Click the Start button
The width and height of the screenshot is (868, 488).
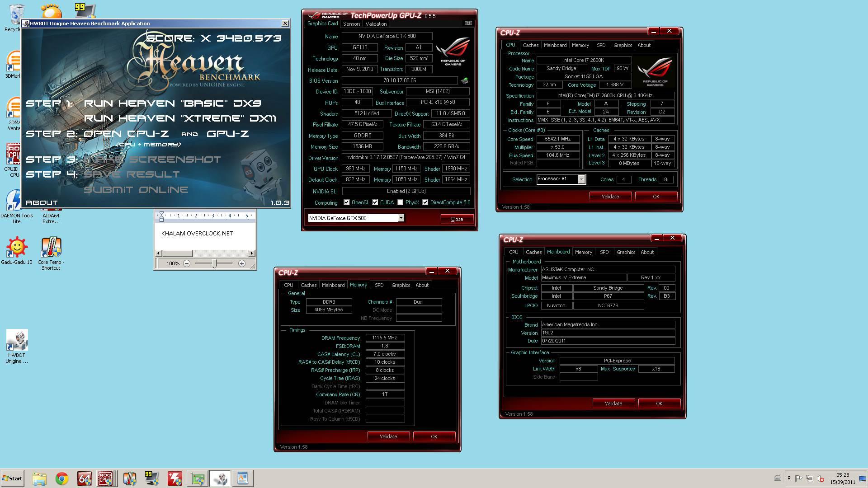pyautogui.click(x=12, y=479)
